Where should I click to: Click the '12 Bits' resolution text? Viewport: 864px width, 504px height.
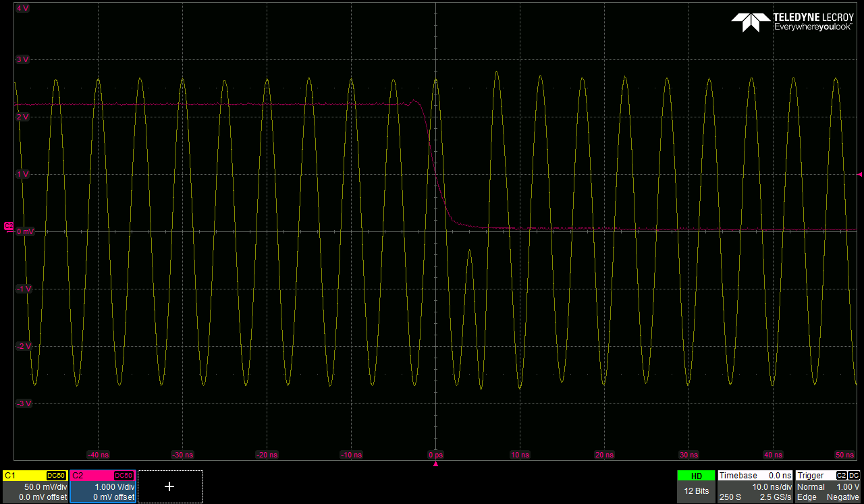point(696,491)
